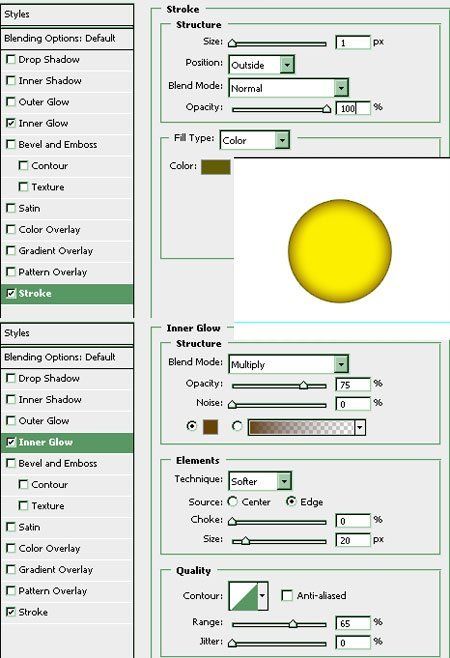
Task: Tick Color Overlay in the Inner Glow-highlighted list
Action: click(11, 548)
